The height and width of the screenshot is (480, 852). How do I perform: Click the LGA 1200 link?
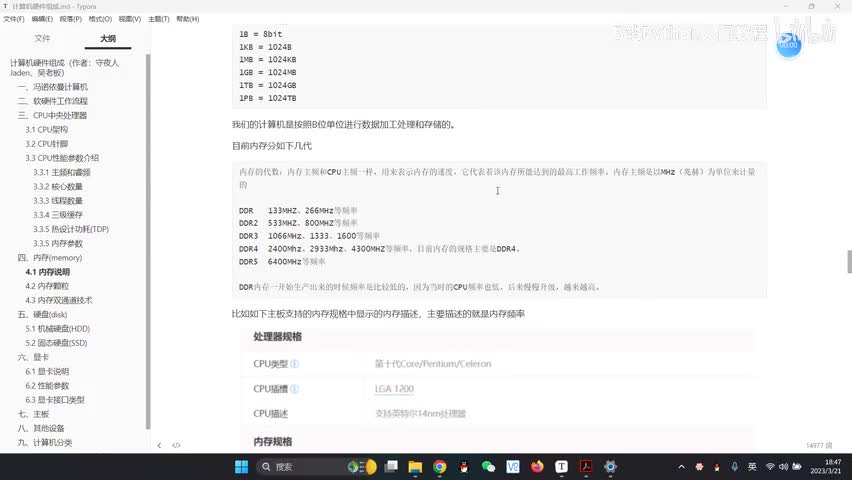coord(394,389)
